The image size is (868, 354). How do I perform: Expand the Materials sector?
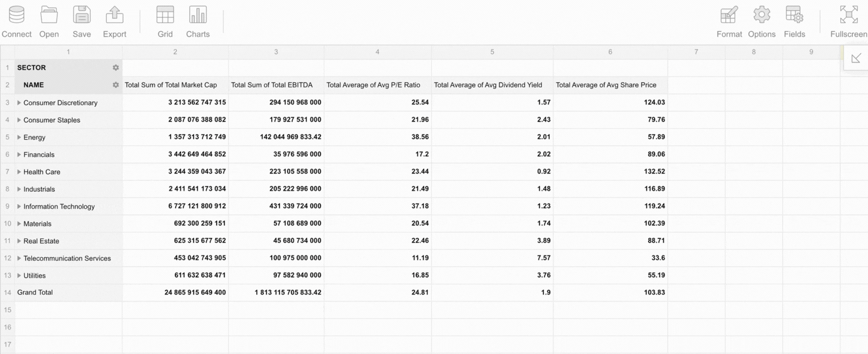pyautogui.click(x=19, y=224)
